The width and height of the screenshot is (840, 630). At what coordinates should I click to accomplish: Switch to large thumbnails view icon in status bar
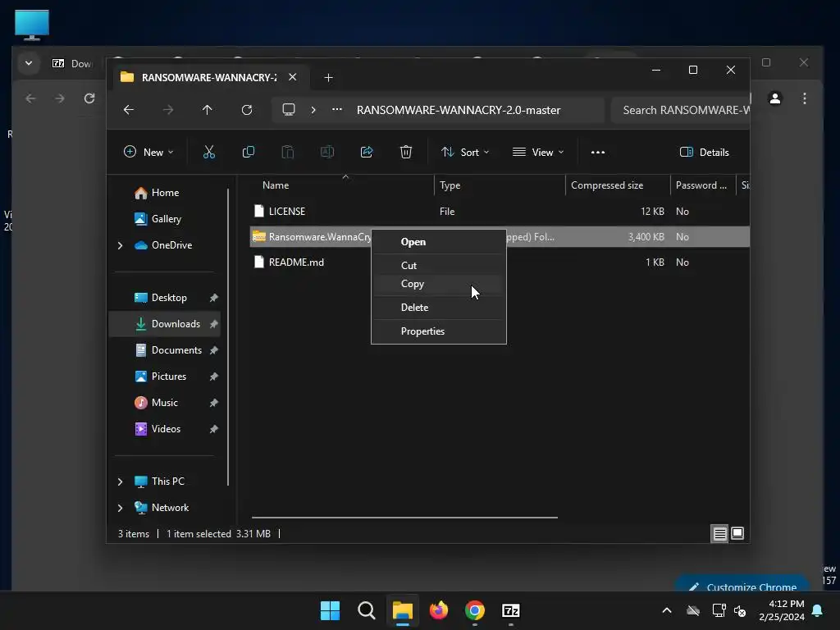pos(737,533)
